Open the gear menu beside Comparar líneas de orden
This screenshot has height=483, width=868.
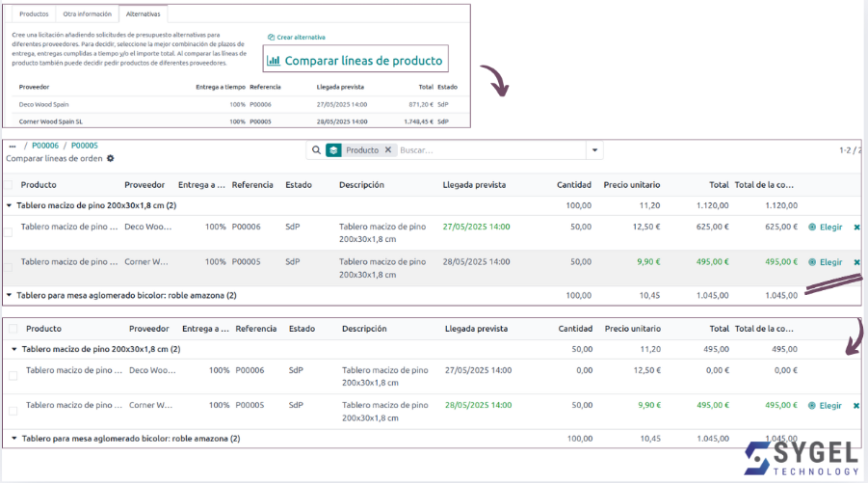[110, 158]
